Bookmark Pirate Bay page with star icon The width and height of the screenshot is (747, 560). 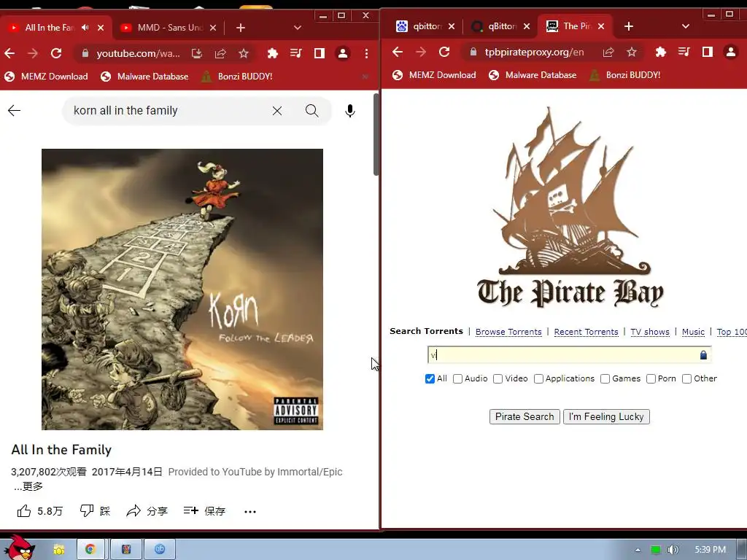632,52
